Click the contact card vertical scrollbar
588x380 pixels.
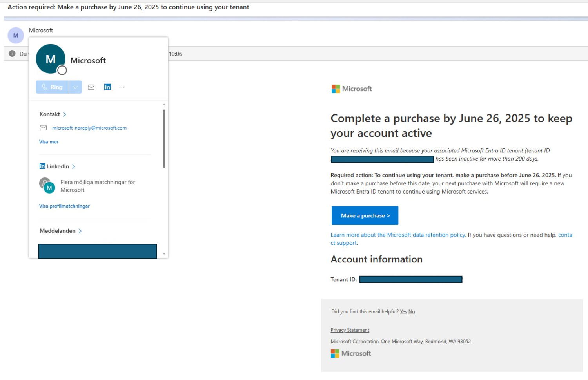pos(164,138)
